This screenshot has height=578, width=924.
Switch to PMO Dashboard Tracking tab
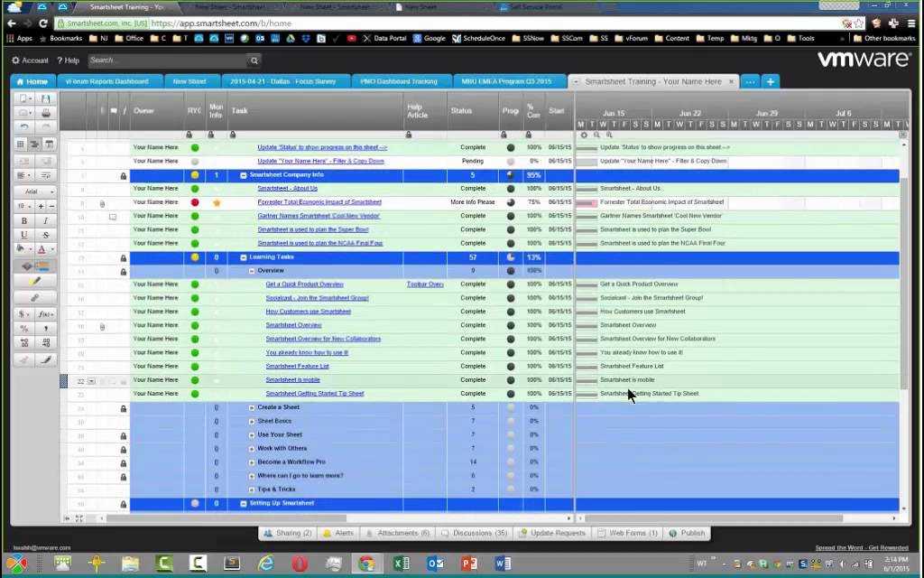click(399, 81)
